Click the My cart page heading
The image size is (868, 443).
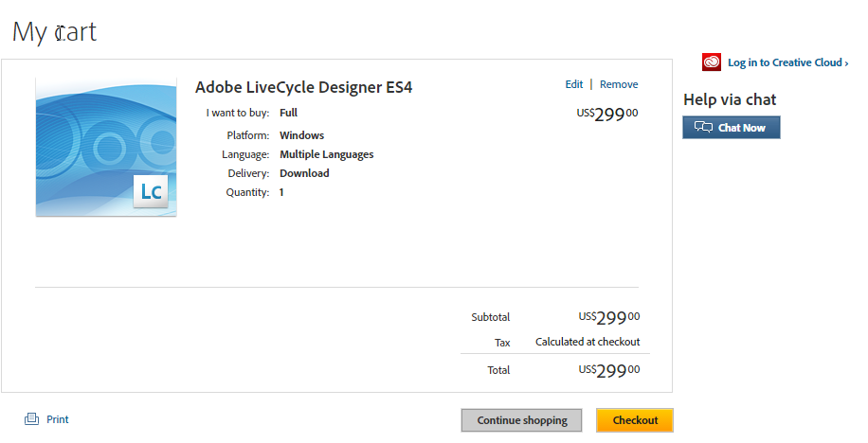click(54, 32)
